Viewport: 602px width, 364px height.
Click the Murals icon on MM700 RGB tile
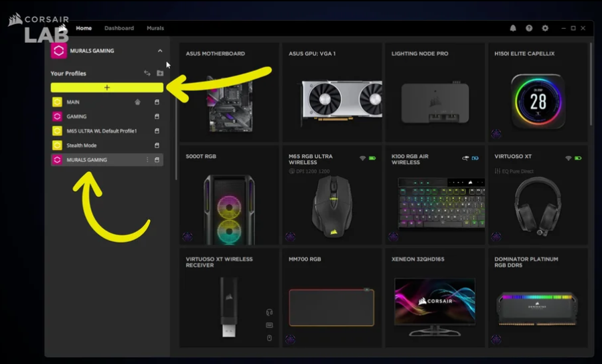(290, 339)
